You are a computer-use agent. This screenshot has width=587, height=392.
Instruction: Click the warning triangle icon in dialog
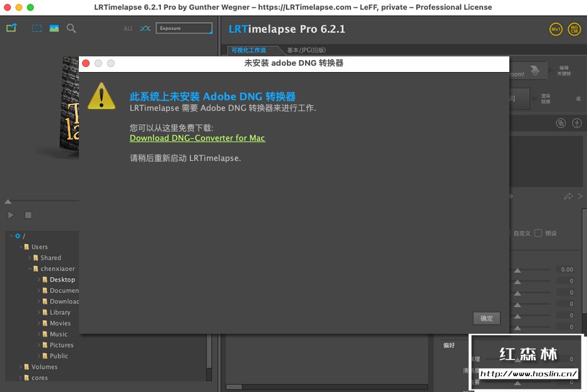[x=101, y=96]
